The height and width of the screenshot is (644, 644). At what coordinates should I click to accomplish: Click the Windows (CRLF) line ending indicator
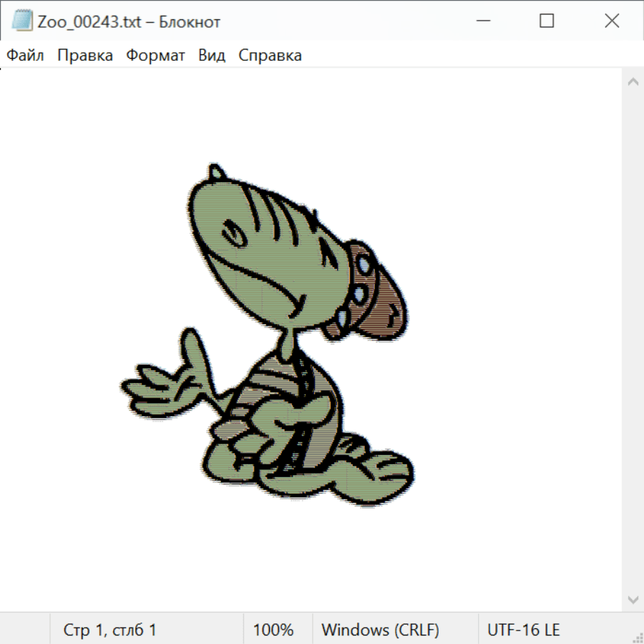coord(380,630)
